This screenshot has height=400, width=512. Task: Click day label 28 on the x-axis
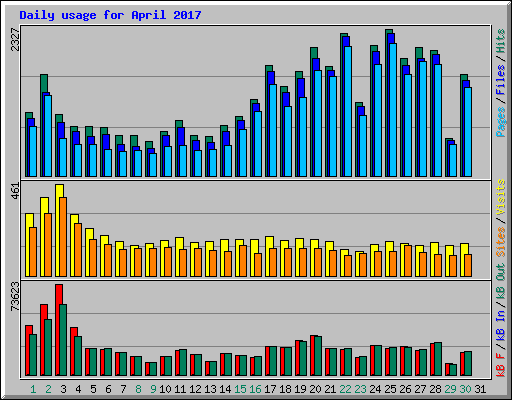[435, 389]
